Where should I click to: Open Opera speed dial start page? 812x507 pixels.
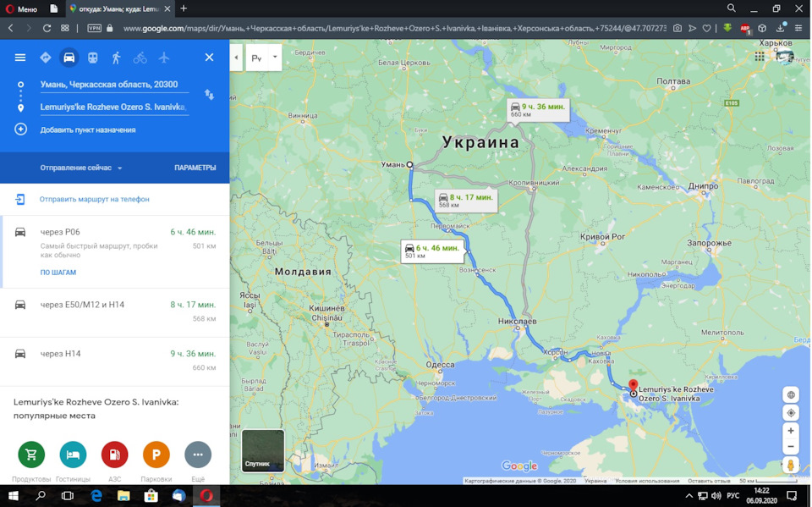click(x=65, y=29)
